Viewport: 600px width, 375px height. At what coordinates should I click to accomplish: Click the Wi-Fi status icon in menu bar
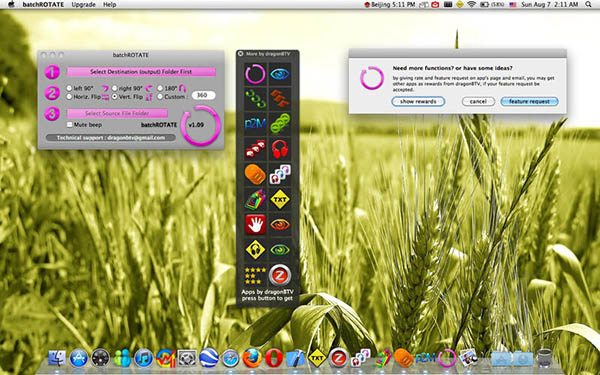point(471,5)
